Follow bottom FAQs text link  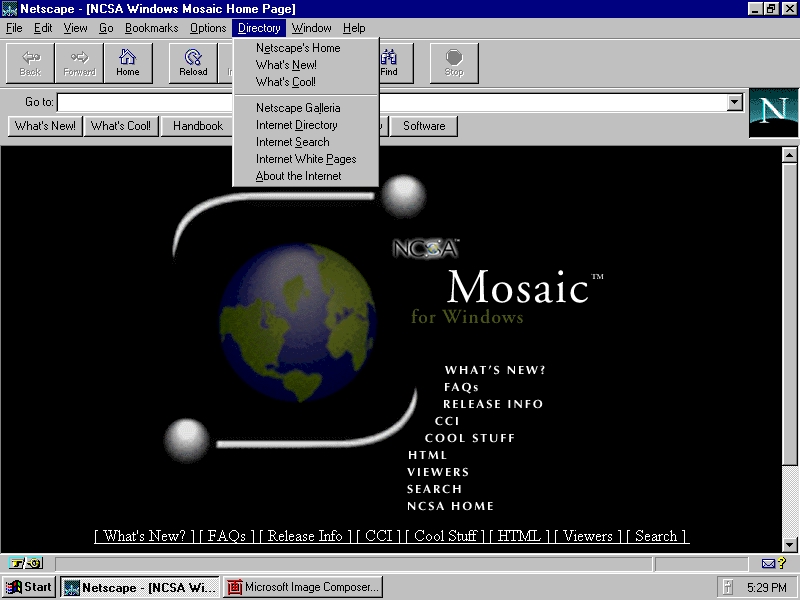pos(227,536)
